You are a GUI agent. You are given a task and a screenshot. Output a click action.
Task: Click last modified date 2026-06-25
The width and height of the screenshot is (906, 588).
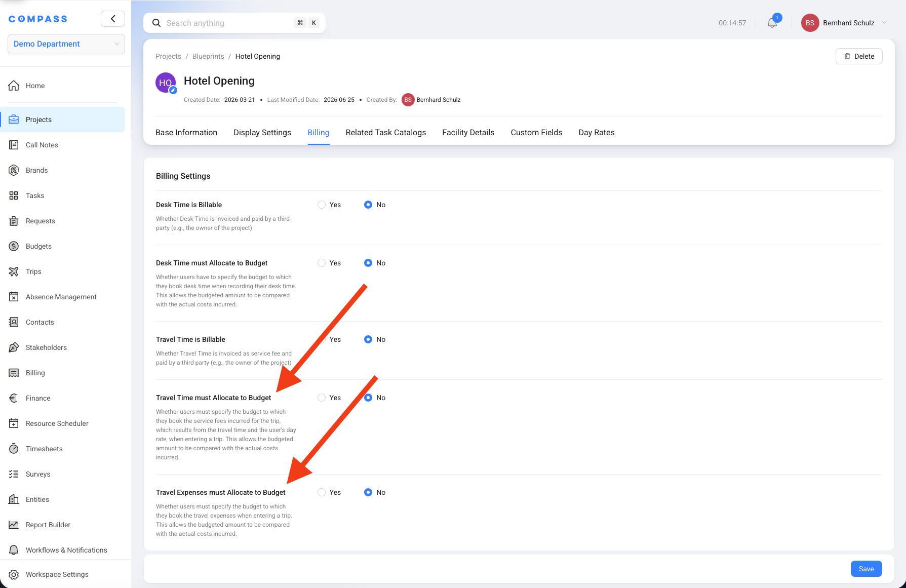point(339,100)
